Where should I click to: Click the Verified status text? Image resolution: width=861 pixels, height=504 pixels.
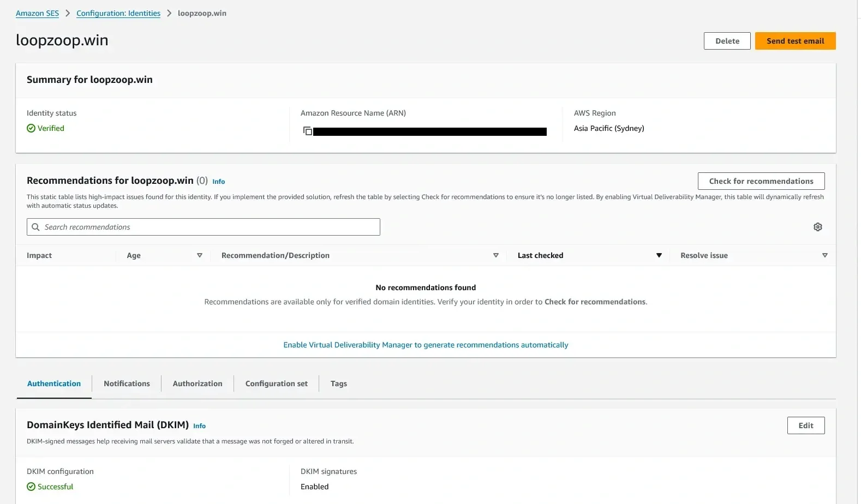coord(51,128)
